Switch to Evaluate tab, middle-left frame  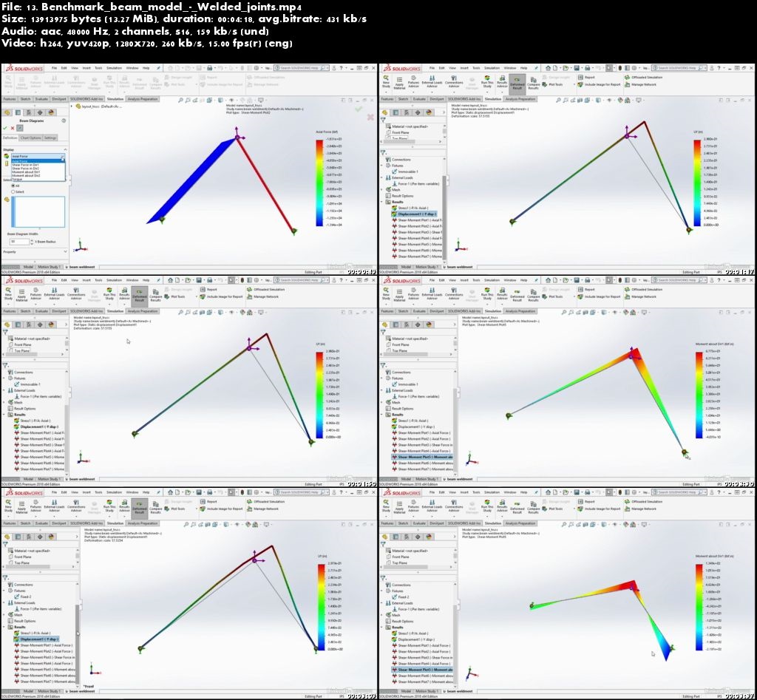point(41,311)
